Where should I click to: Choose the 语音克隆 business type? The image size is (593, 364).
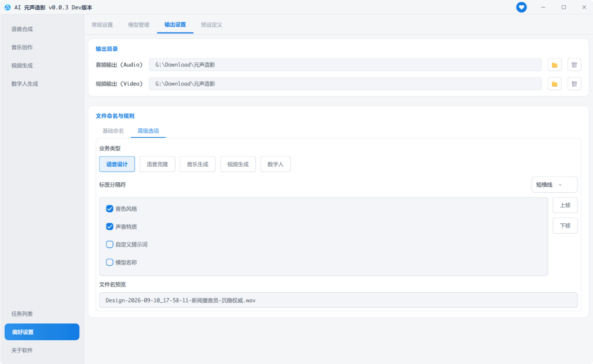(x=158, y=164)
